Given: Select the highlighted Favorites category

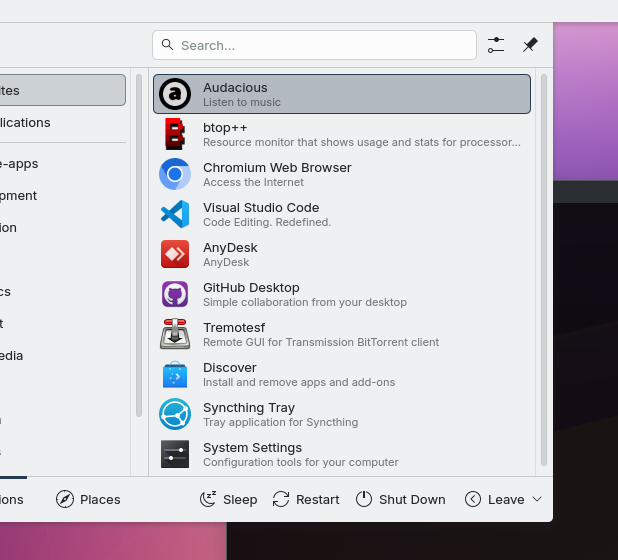Looking at the screenshot, I should click(63, 90).
